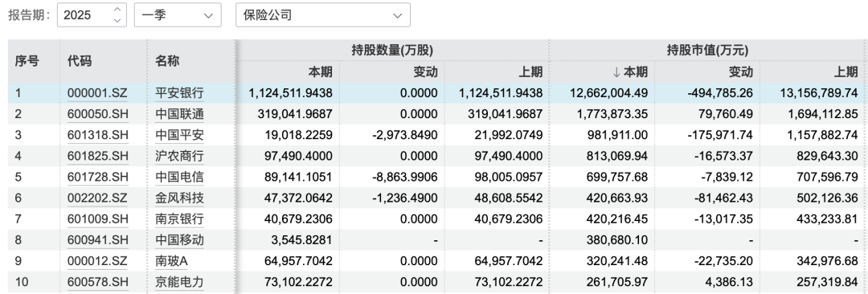Click the code 601728.SH for 中国电信
Image resolution: width=868 pixels, height=294 pixels.
point(97,178)
